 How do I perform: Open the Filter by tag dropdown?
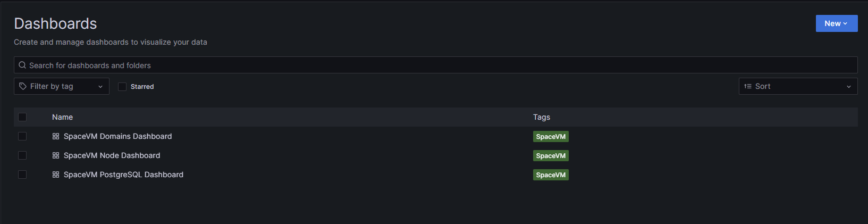coord(62,86)
